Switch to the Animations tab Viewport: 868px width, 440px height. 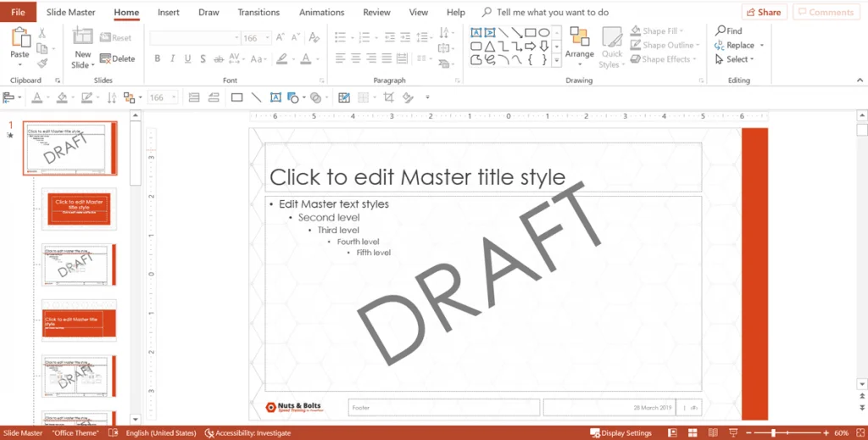click(321, 12)
